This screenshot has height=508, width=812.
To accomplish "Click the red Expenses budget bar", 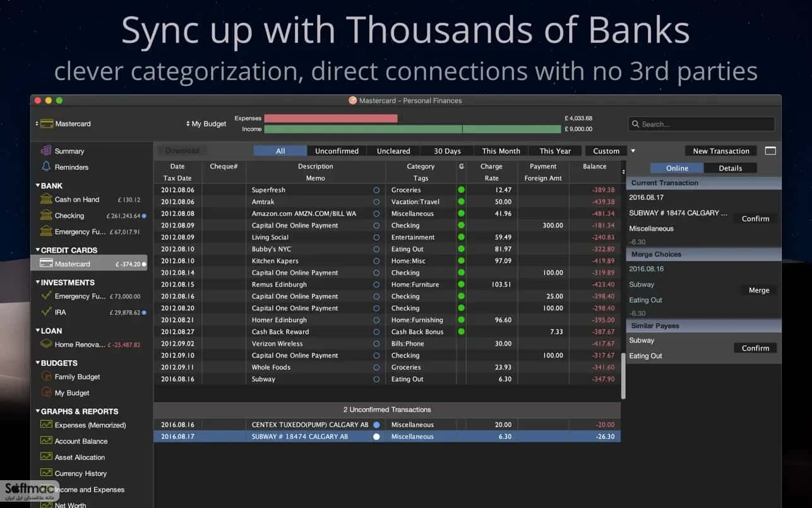I will 331,118.
